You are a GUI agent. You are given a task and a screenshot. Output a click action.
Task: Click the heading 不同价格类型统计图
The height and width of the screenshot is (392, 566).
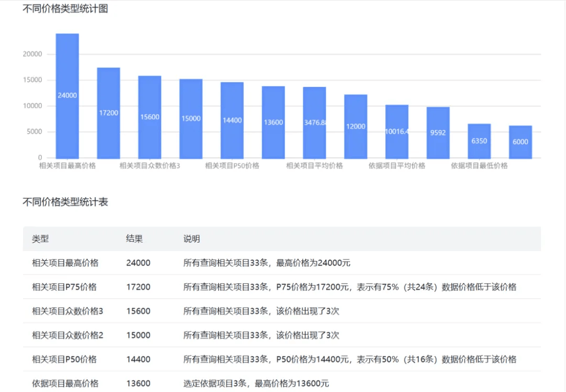65,9
